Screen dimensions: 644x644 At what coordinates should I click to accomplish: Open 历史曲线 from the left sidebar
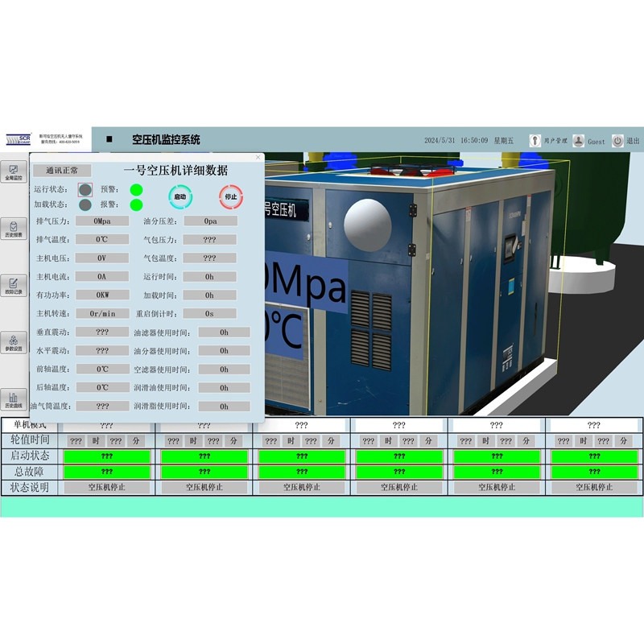click(x=13, y=398)
